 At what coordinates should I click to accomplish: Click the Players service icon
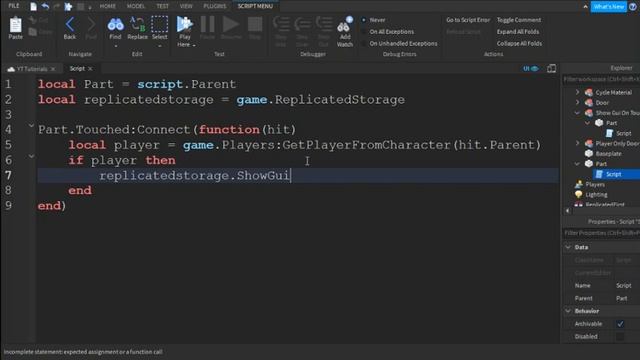tap(579, 184)
